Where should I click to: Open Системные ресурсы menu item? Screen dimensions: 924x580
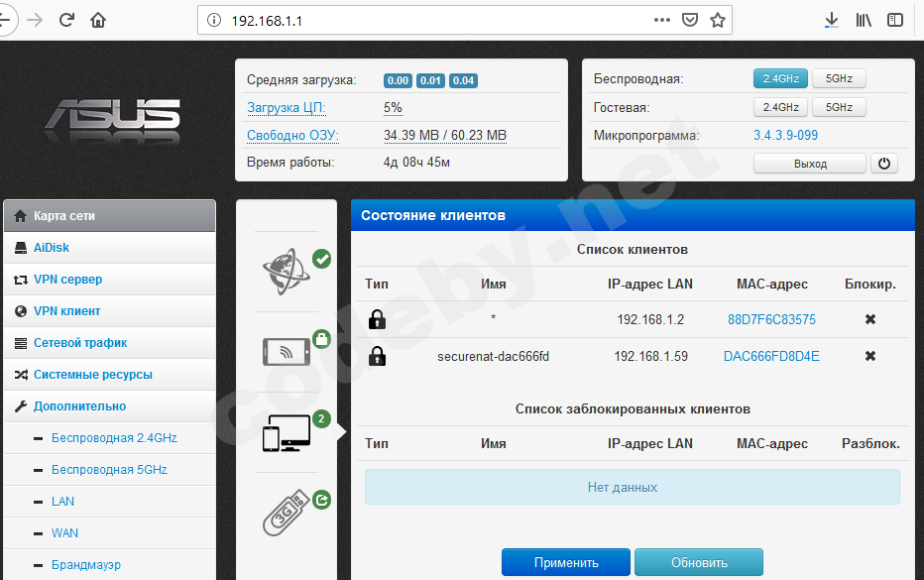tap(110, 375)
